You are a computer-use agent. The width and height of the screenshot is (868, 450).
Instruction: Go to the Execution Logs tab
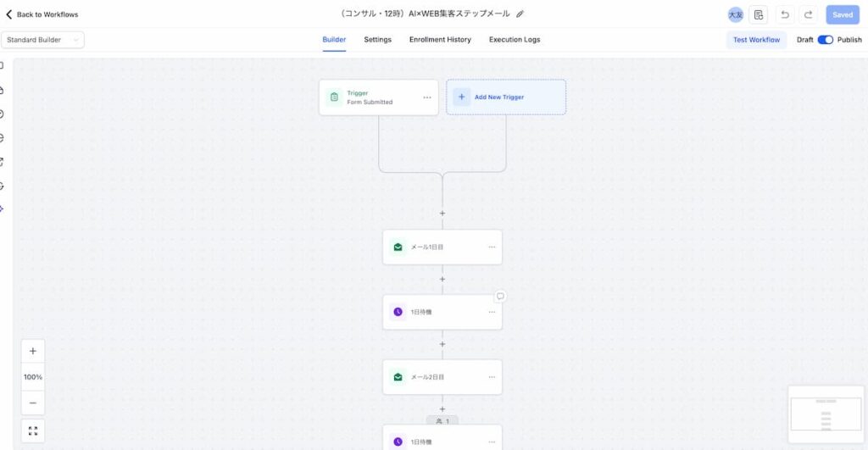[514, 40]
